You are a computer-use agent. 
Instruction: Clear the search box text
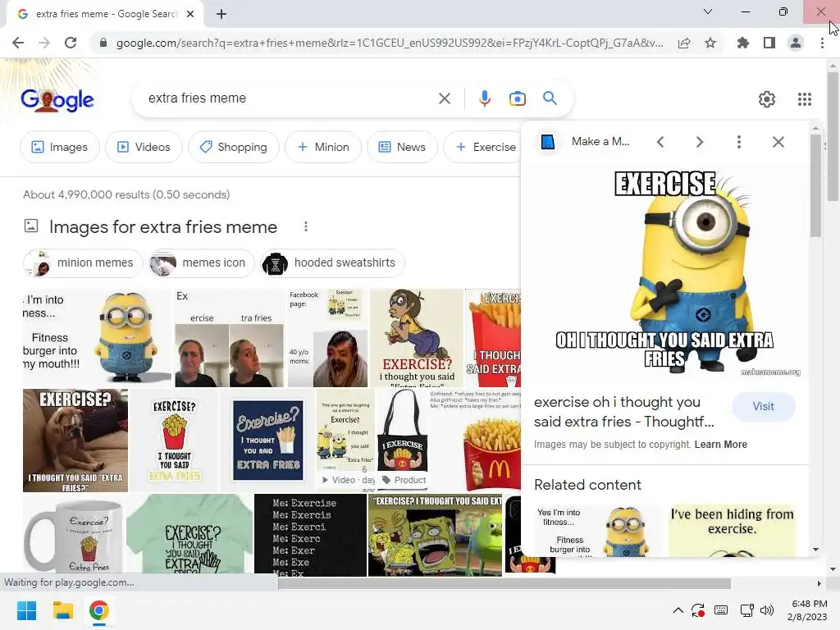coord(444,98)
